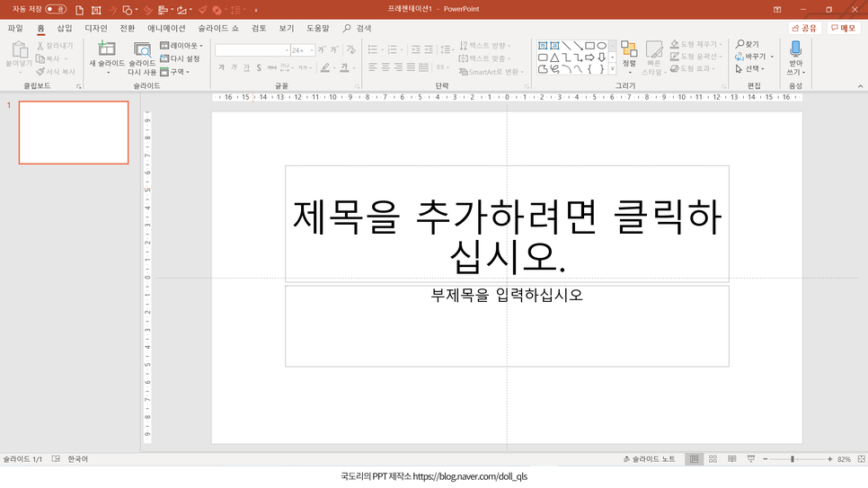Click the fit slide to window icon
Screen dimensions: 868x488
click(861, 459)
